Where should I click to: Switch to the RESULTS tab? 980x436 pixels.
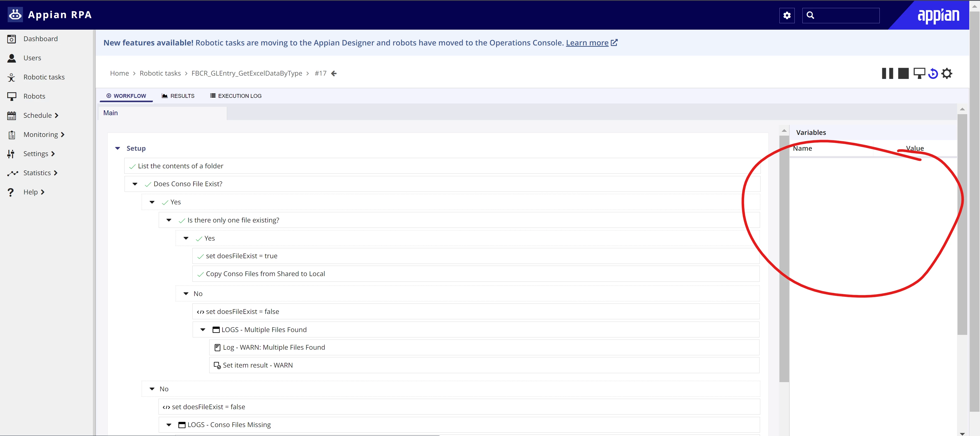pyautogui.click(x=178, y=96)
